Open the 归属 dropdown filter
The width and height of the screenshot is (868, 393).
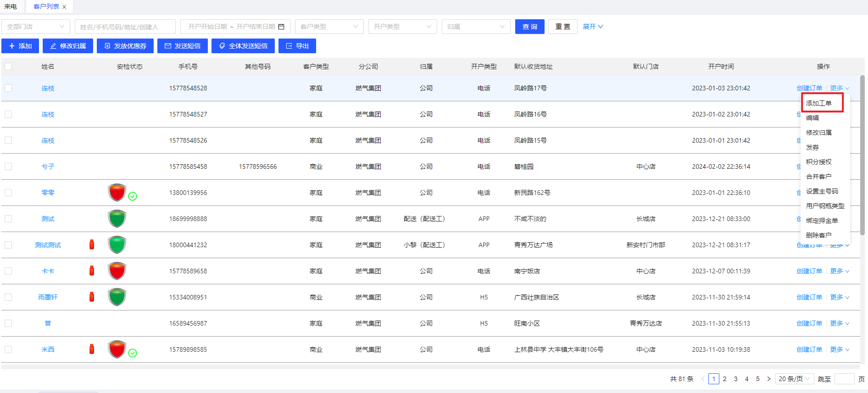click(476, 27)
